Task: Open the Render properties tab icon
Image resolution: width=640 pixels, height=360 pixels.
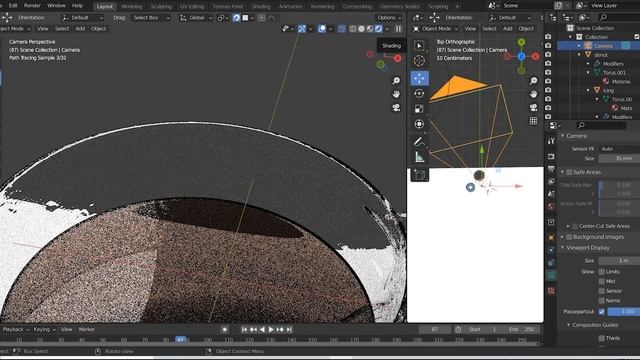Action: point(551,156)
